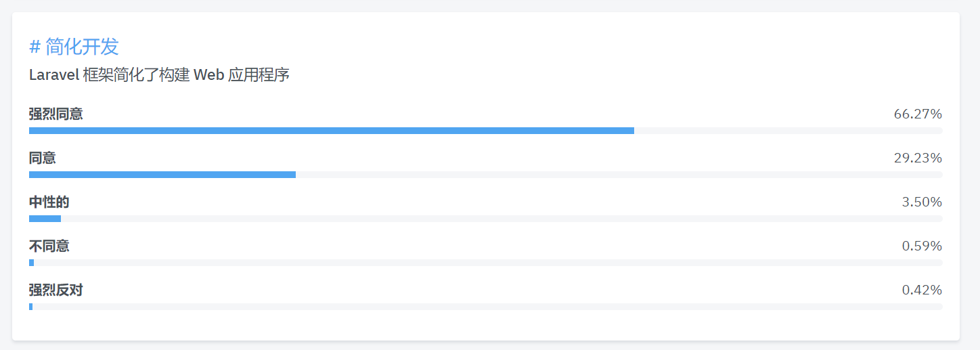Image resolution: width=980 pixels, height=350 pixels.
Task: Click the 66.27% percentage value
Action: (x=918, y=114)
